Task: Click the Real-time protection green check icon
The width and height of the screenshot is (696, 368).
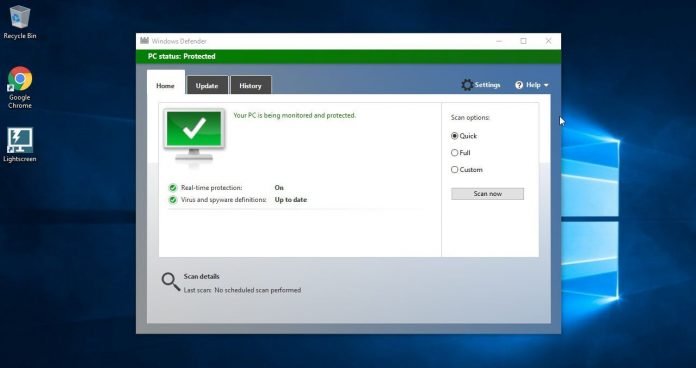Action: coord(173,188)
